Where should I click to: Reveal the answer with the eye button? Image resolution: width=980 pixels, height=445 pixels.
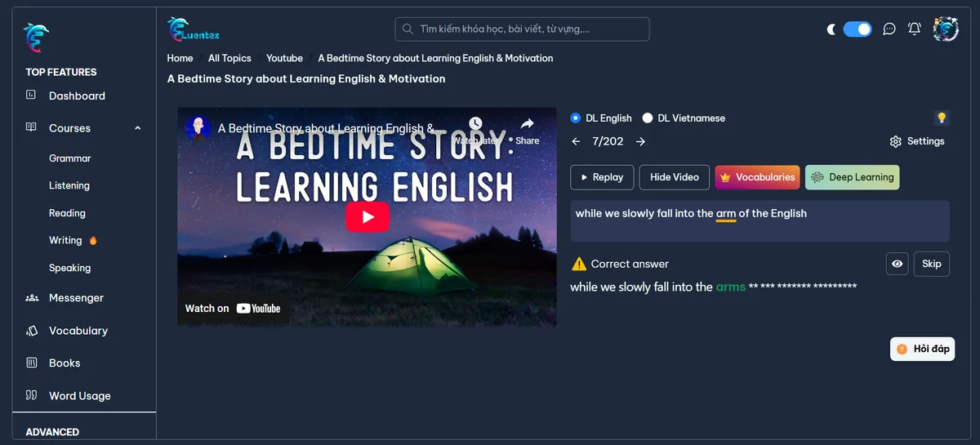click(897, 264)
